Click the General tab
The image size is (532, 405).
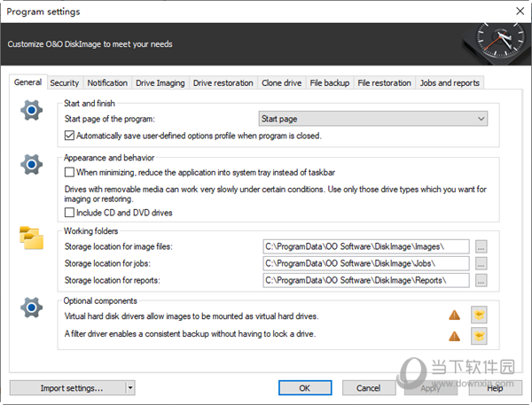coord(27,82)
